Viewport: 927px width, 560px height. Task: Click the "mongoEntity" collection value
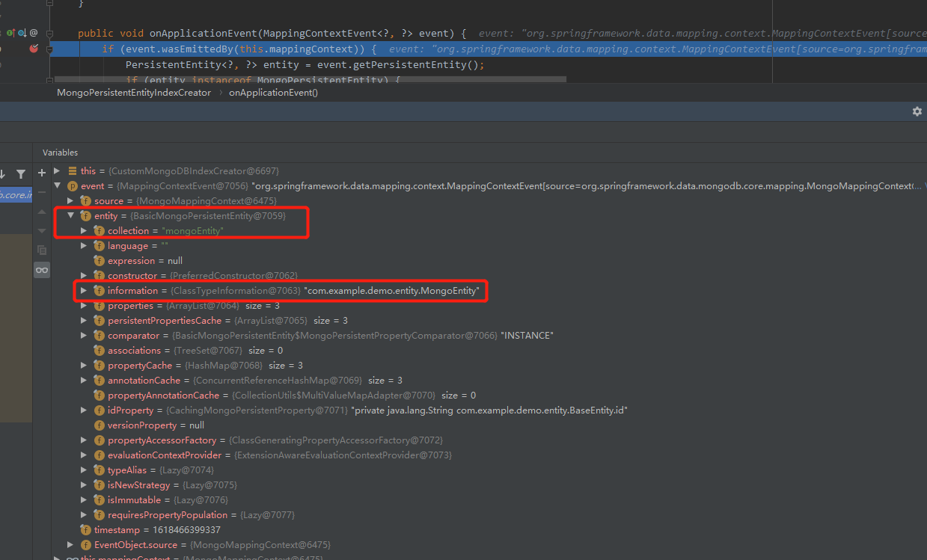[192, 231]
